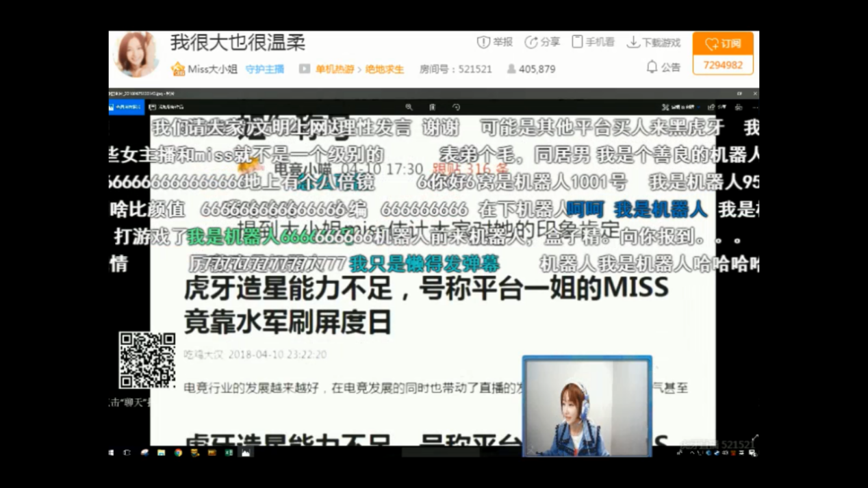Image resolution: width=868 pixels, height=488 pixels.
Task: Click the blue first tab in photo viewer
Action: (127, 107)
